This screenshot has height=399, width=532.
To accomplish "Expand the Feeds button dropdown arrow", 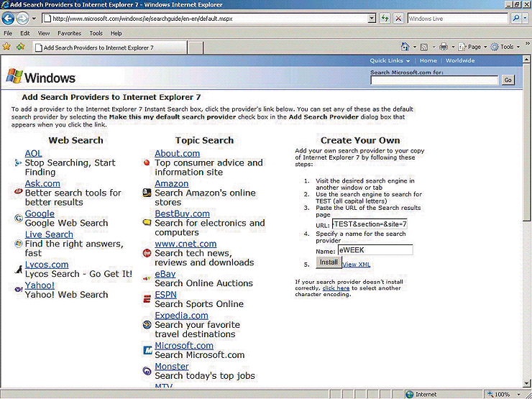I will [x=434, y=47].
